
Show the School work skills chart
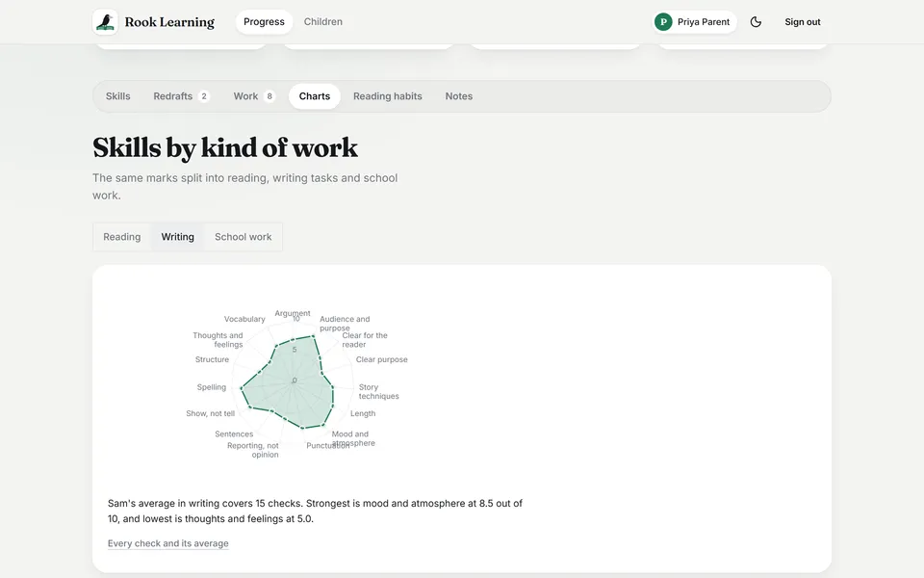pyautogui.click(x=244, y=237)
